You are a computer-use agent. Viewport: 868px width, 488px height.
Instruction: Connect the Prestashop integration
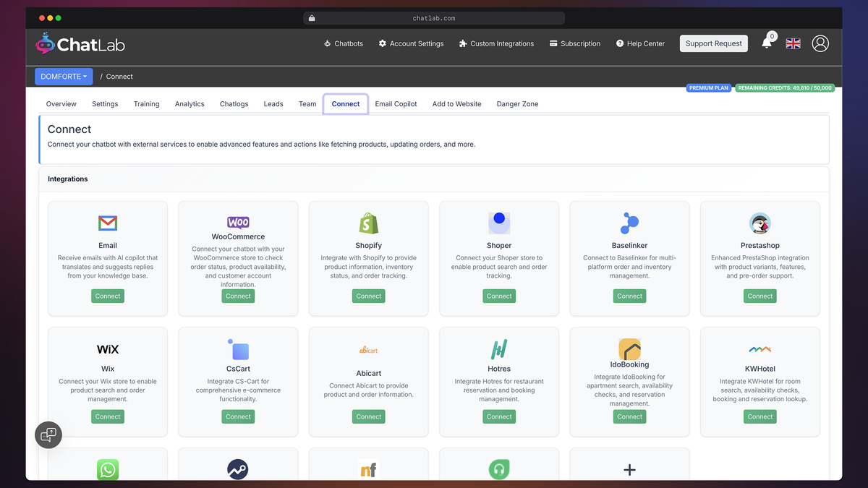pos(760,296)
